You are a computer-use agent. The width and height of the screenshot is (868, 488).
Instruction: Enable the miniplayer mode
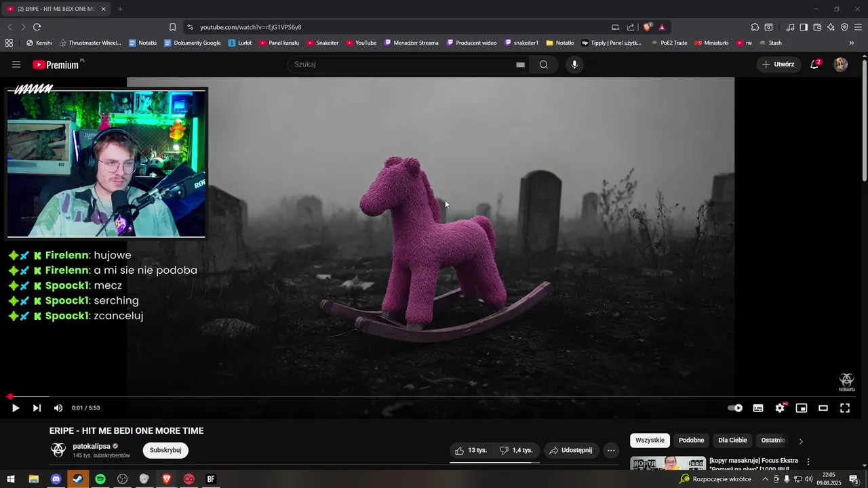802,408
